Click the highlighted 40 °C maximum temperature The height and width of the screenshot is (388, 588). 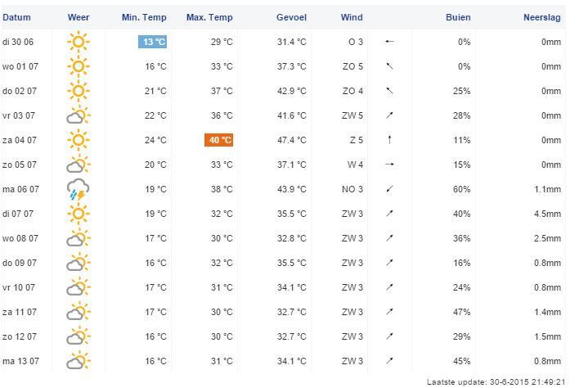218,140
